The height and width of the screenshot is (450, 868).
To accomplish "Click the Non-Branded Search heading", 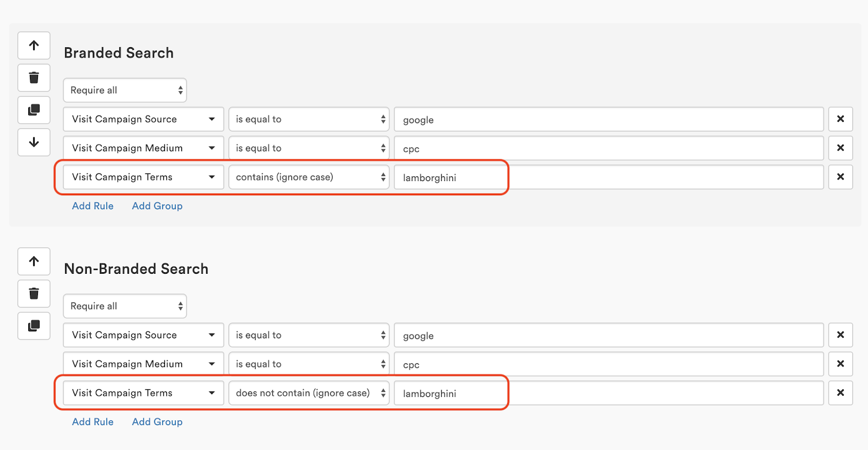I will coord(136,269).
